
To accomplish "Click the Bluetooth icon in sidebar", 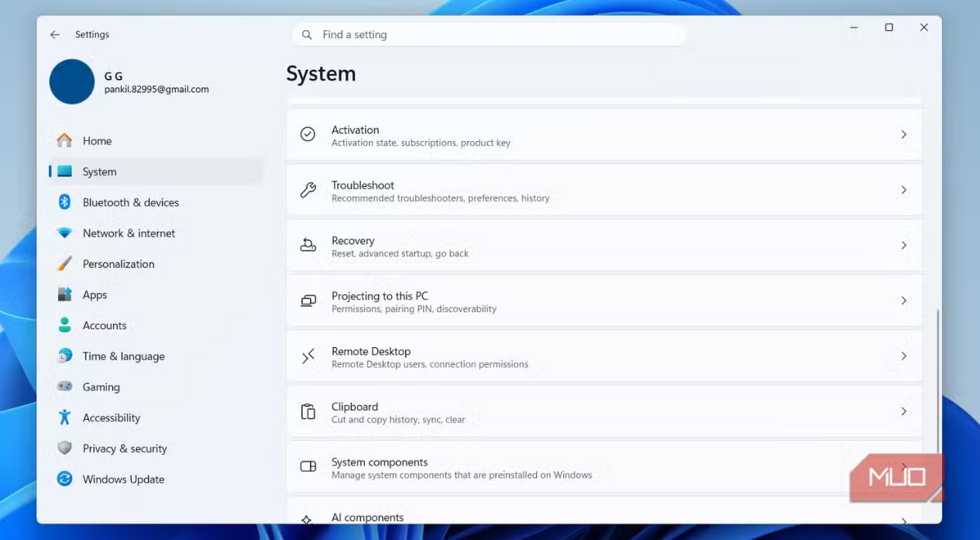I will tap(65, 202).
